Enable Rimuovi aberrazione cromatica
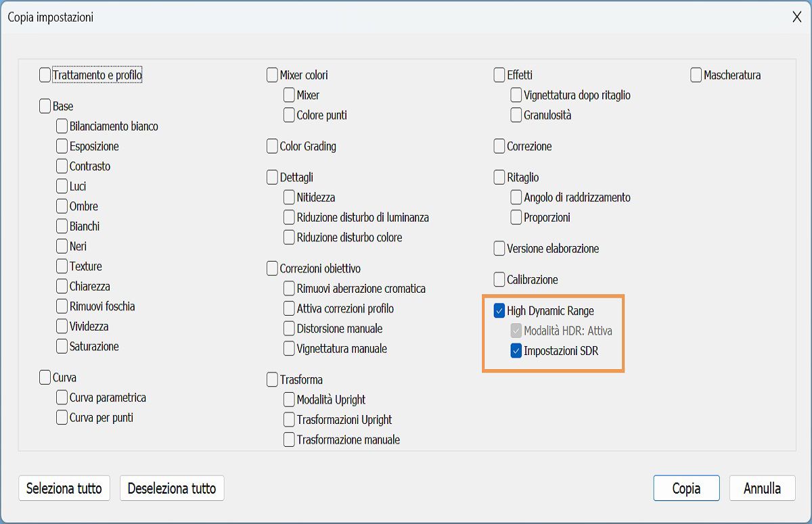This screenshot has width=812, height=524. (x=289, y=288)
